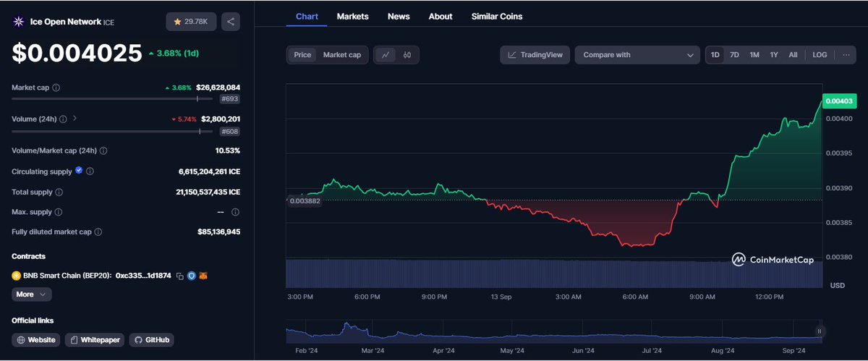Click the 10.53% Volume/Market cap value
Screen dimensions: 868x361
228,150
